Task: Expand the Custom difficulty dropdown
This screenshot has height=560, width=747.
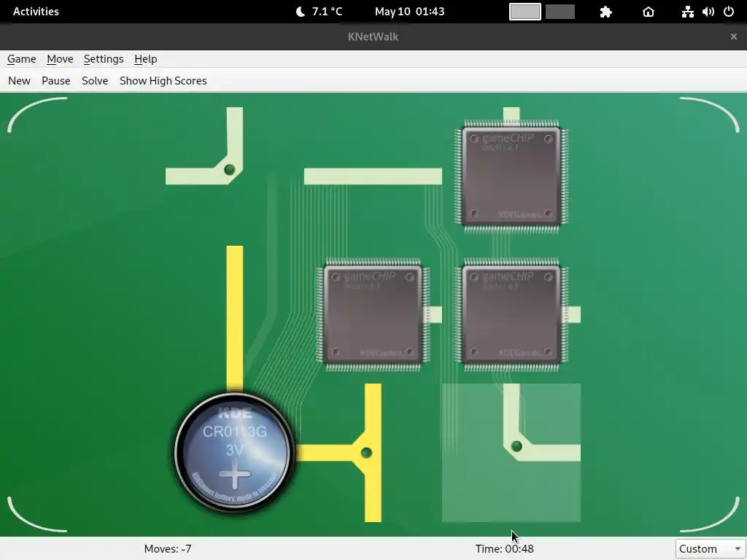Action: pos(711,548)
